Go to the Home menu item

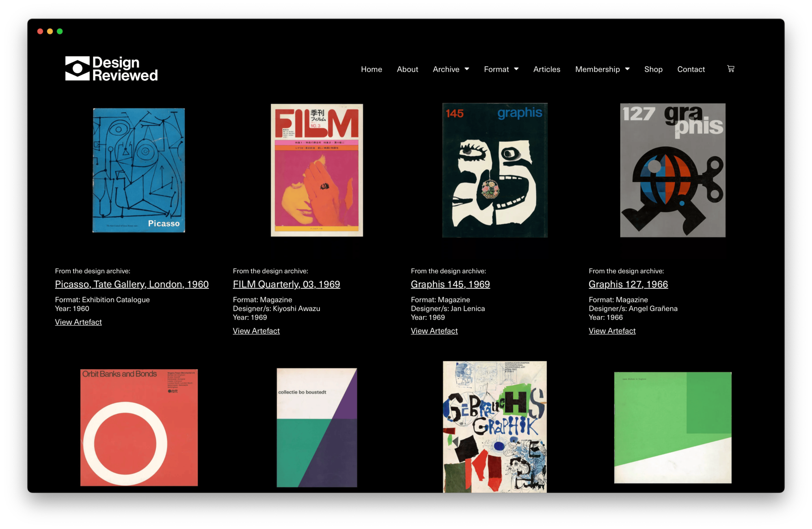pyautogui.click(x=371, y=69)
